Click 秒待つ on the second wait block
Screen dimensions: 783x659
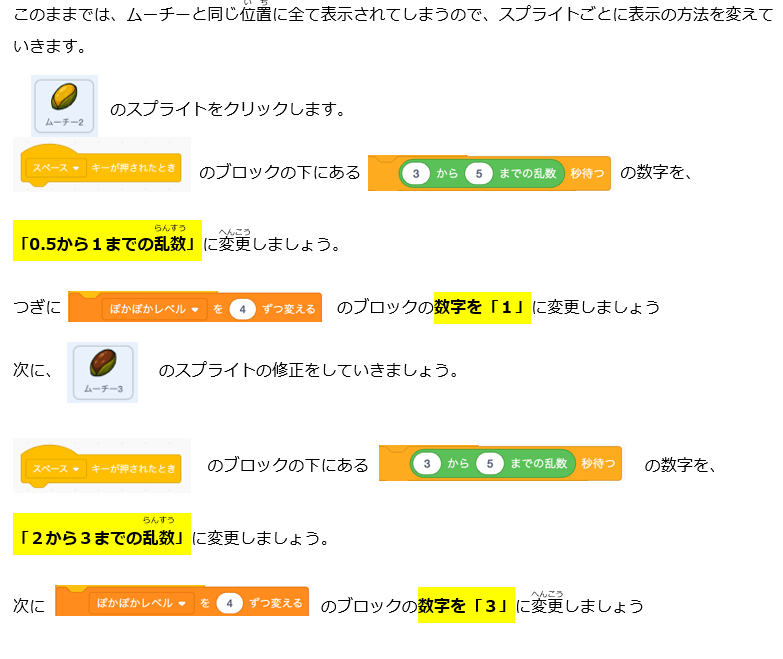pos(598,463)
